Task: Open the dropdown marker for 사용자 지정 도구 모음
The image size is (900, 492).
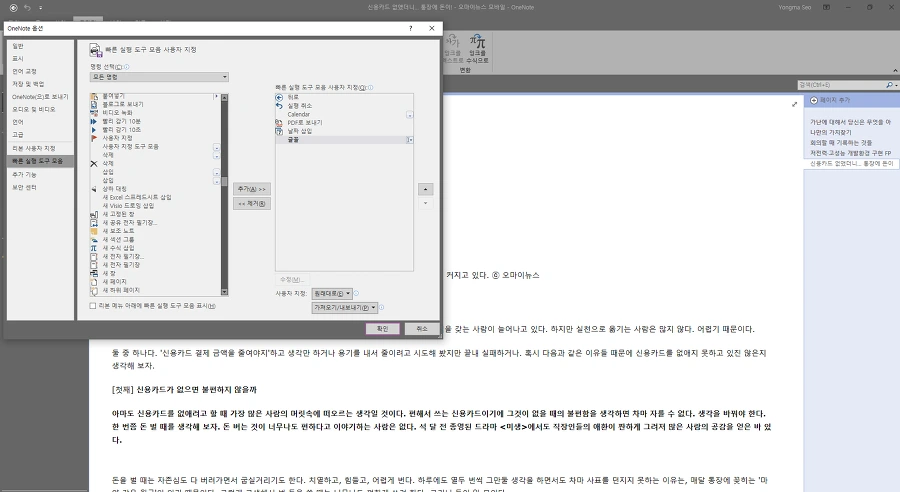Action: point(216,148)
